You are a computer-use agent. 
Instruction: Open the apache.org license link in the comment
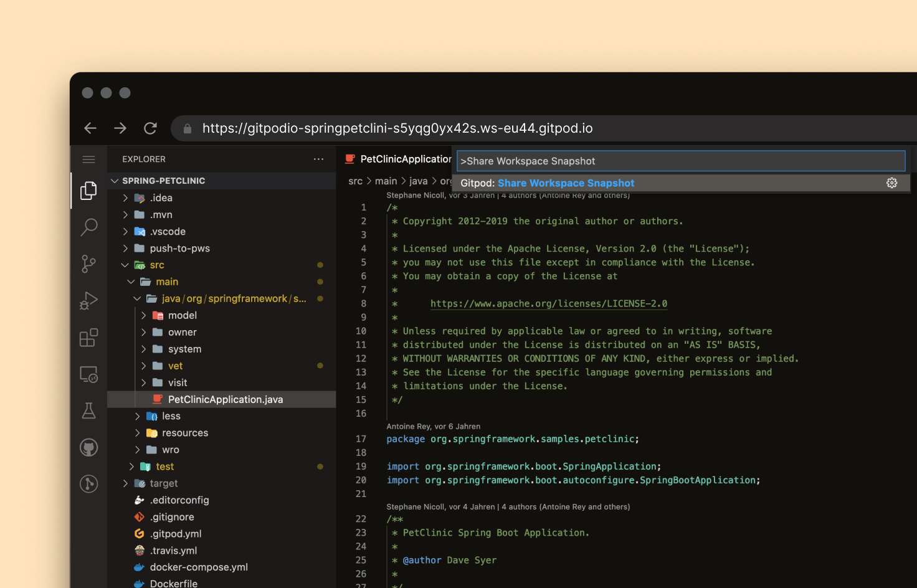tap(548, 303)
